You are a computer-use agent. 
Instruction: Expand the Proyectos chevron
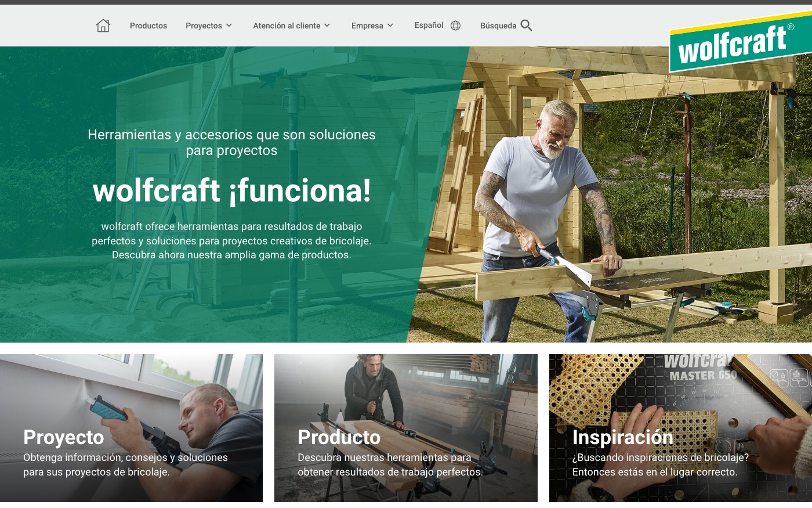coord(229,26)
